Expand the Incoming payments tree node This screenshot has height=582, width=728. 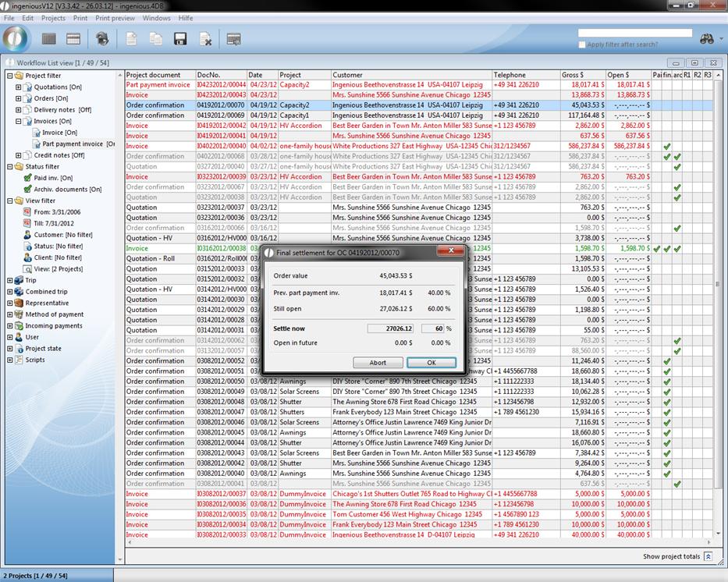(10, 326)
